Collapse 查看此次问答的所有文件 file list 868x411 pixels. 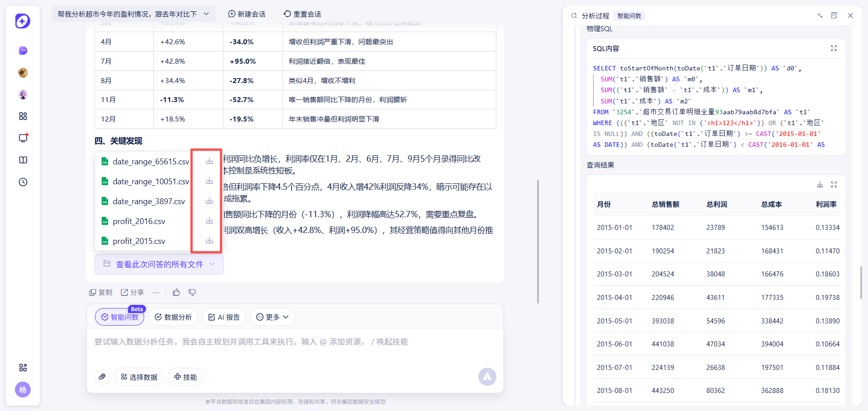(159, 264)
